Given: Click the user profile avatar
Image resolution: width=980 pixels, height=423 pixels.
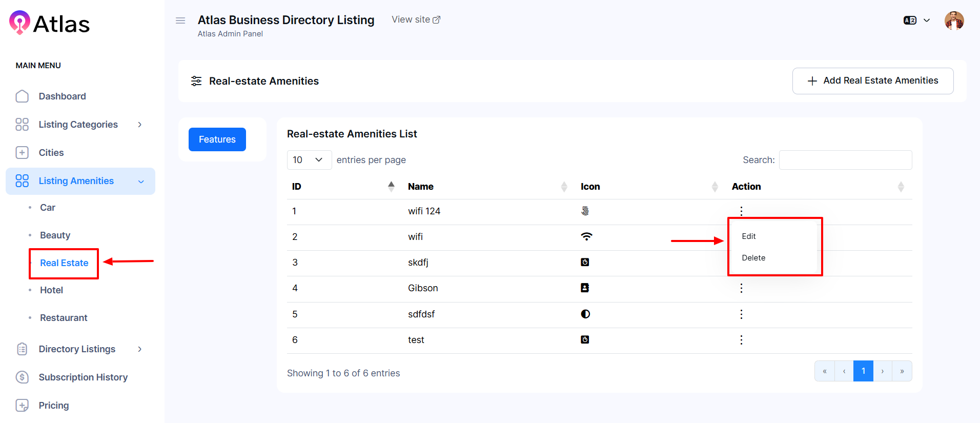Looking at the screenshot, I should (x=954, y=21).
